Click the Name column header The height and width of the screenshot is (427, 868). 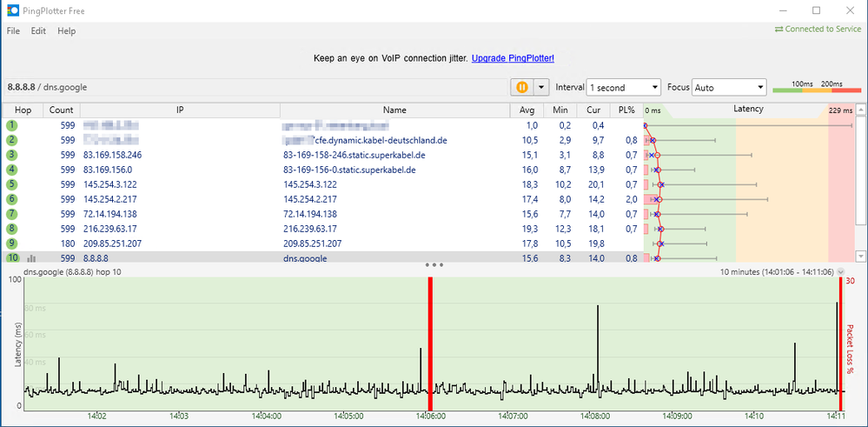pyautogui.click(x=394, y=110)
